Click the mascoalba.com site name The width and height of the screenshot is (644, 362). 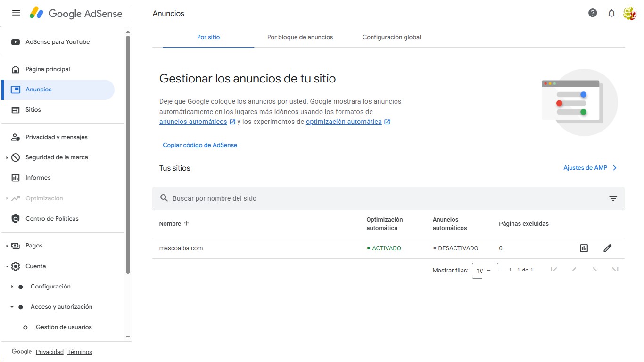click(x=181, y=248)
